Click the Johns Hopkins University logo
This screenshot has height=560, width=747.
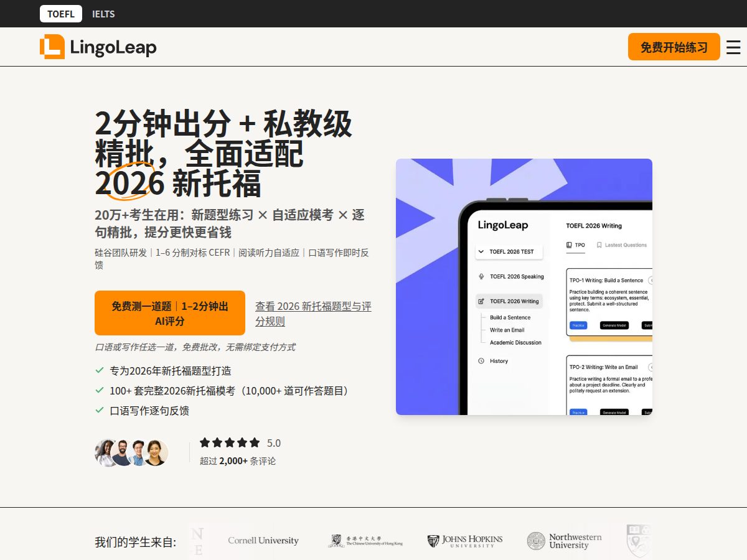465,541
